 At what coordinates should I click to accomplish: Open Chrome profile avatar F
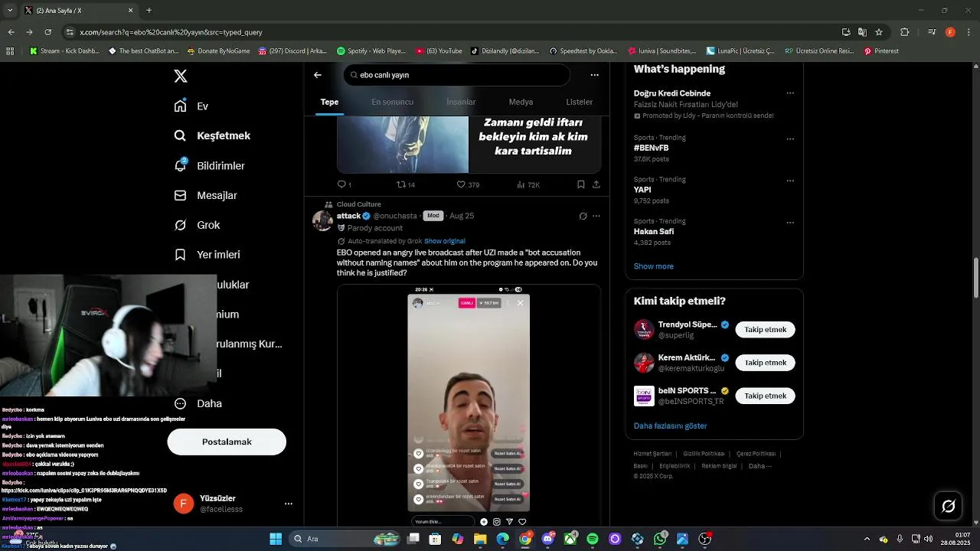click(x=950, y=32)
